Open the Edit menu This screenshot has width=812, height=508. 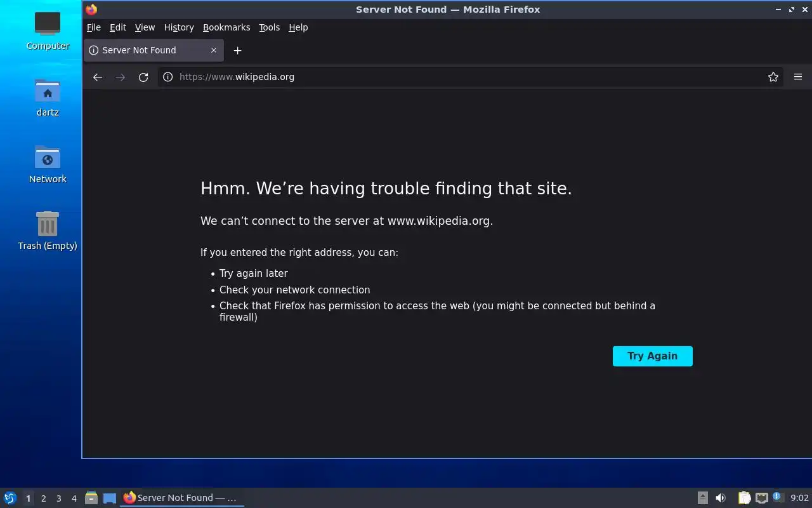click(x=118, y=27)
